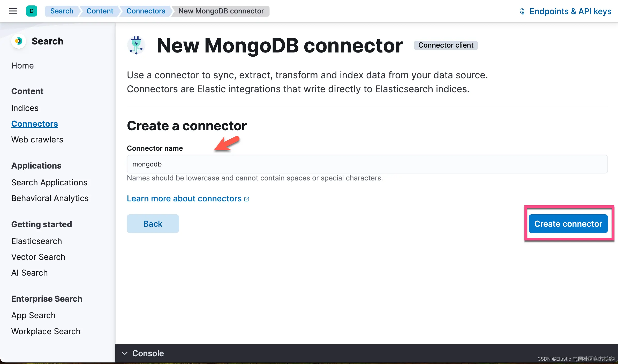Click the Connector name input field
The width and height of the screenshot is (618, 364).
click(367, 164)
